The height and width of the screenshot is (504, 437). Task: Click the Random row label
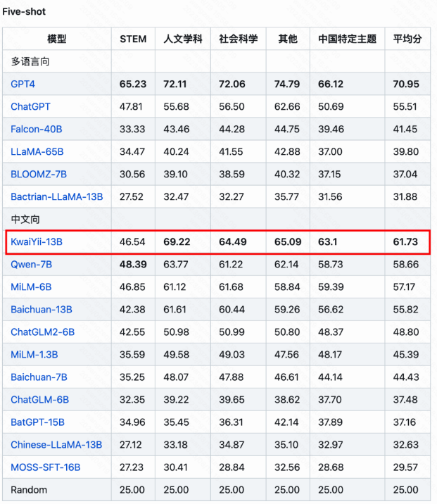(29, 490)
